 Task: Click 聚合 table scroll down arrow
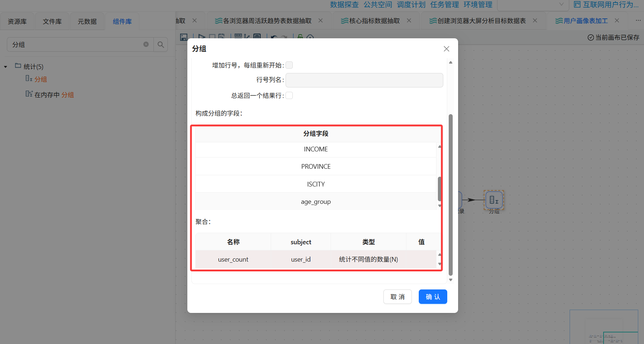[x=440, y=264]
